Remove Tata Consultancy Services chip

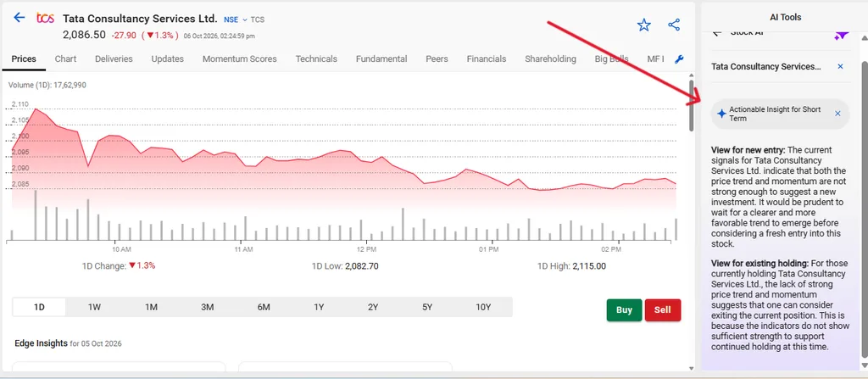(840, 66)
